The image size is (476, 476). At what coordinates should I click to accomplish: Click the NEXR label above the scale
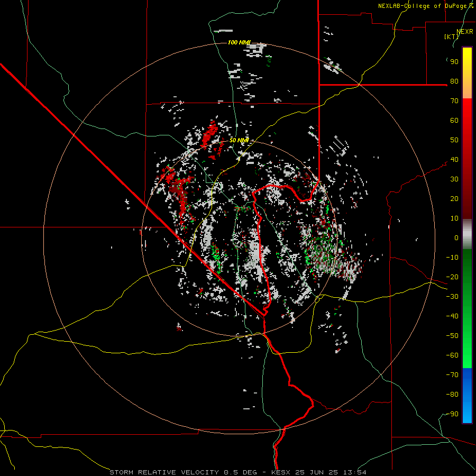(x=465, y=32)
